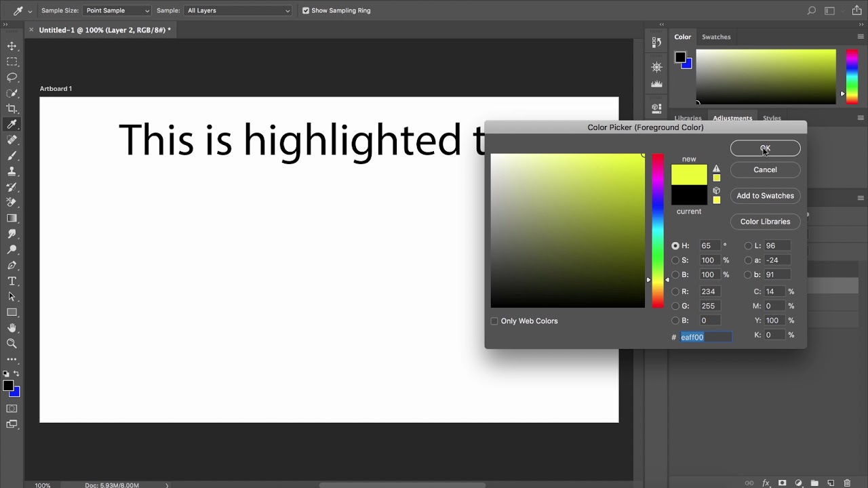Toggle Show Sampling Ring checkbox
The width and height of the screenshot is (868, 488).
[306, 11]
